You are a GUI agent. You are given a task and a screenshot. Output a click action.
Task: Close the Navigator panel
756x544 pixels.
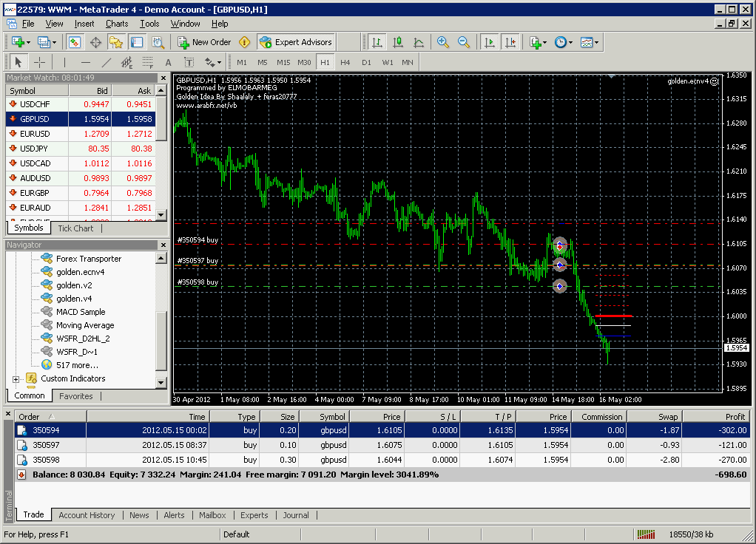163,245
